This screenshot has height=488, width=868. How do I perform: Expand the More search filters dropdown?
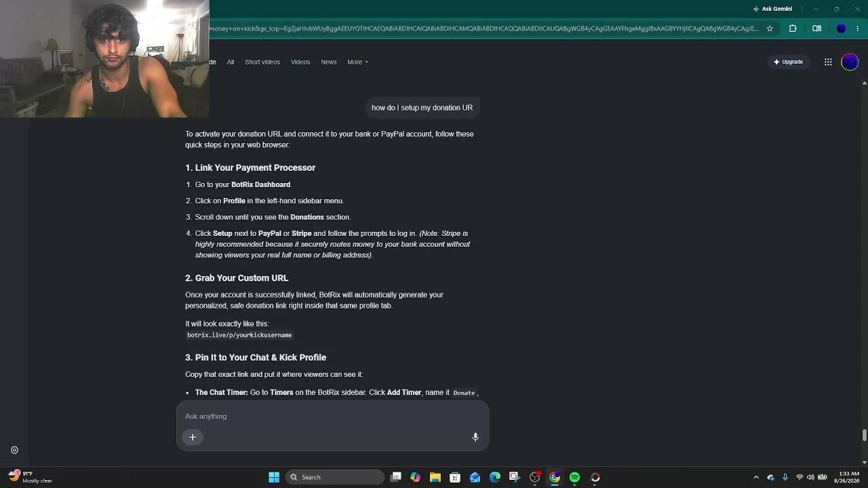click(x=357, y=62)
